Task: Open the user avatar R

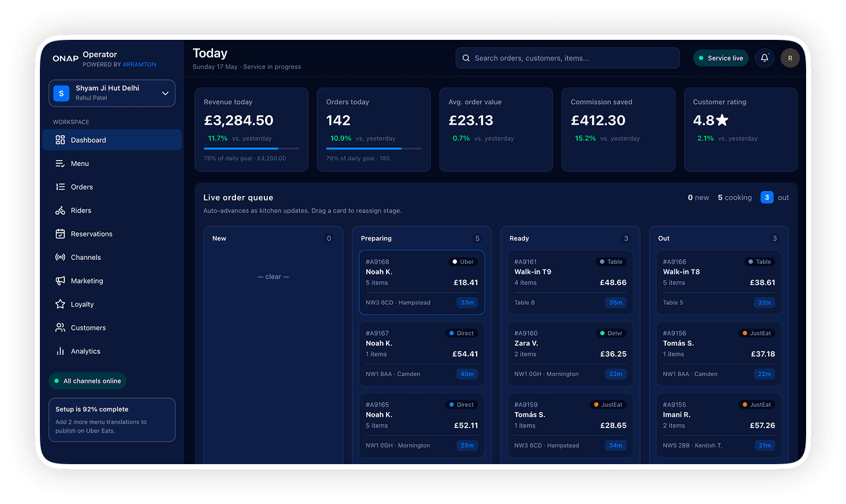Action: [x=790, y=58]
